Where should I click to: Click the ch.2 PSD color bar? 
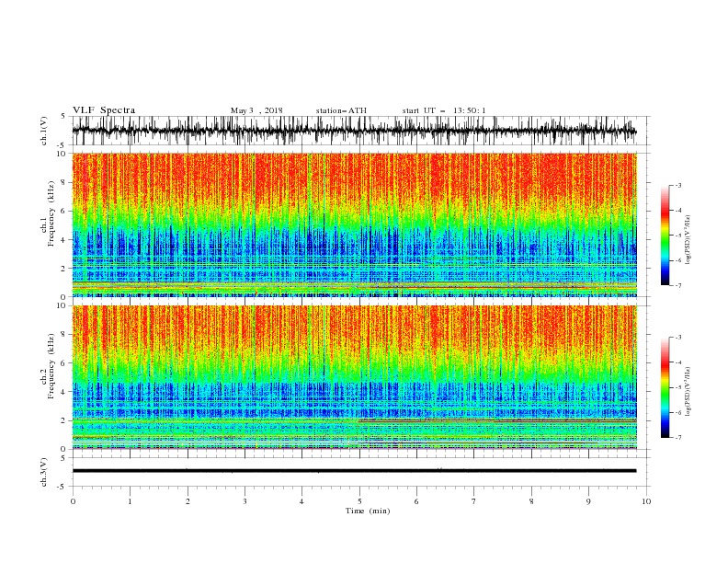click(665, 387)
